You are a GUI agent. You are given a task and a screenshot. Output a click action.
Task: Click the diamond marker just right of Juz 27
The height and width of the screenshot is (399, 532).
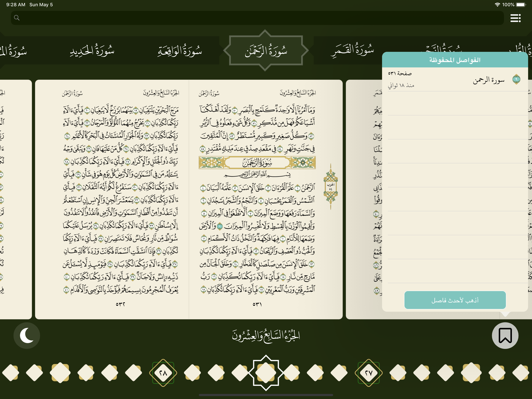[x=398, y=373]
